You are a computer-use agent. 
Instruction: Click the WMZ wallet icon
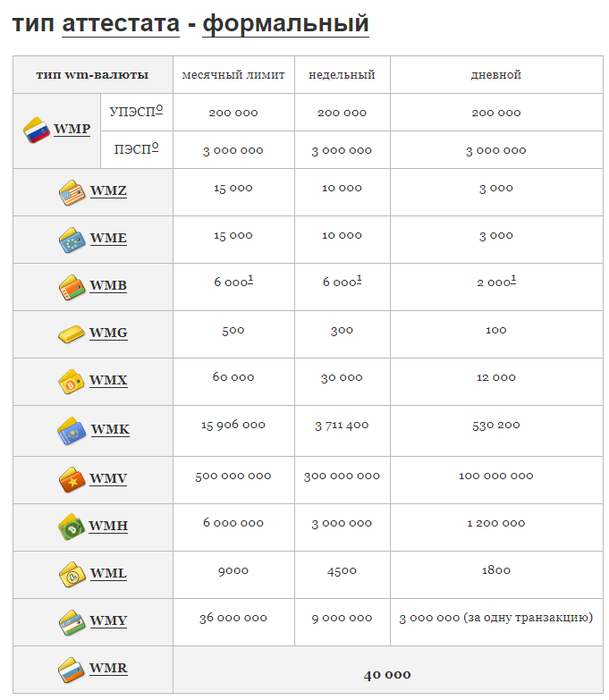click(x=71, y=190)
